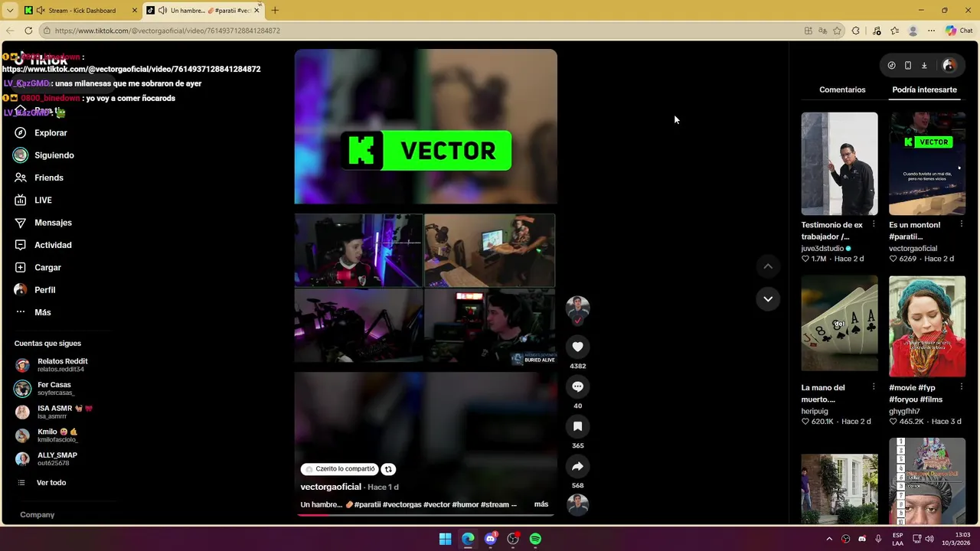Like the video with the heart icon
The height and width of the screenshot is (551, 980).
point(577,347)
